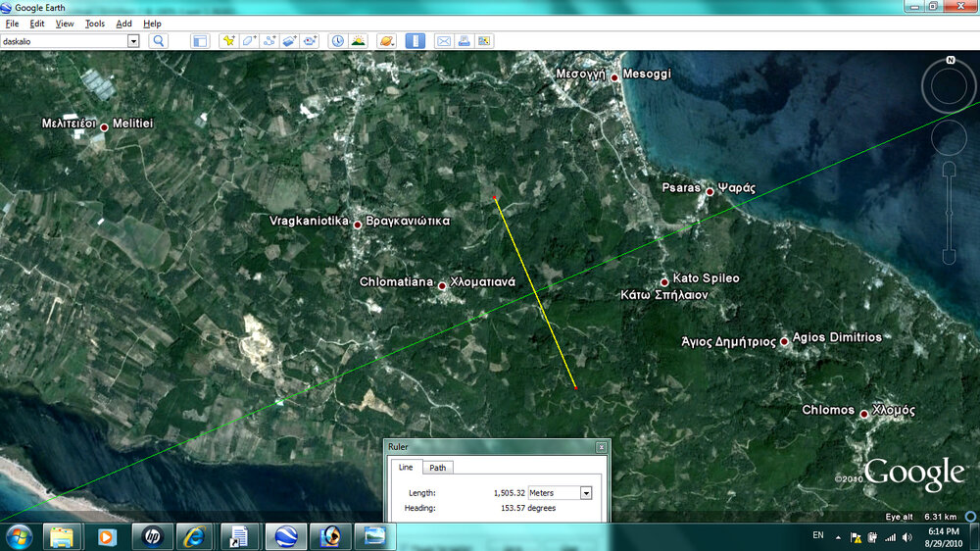This screenshot has width=980, height=551.
Task: Click the Chlomatiana placemark on map
Action: click(442, 286)
